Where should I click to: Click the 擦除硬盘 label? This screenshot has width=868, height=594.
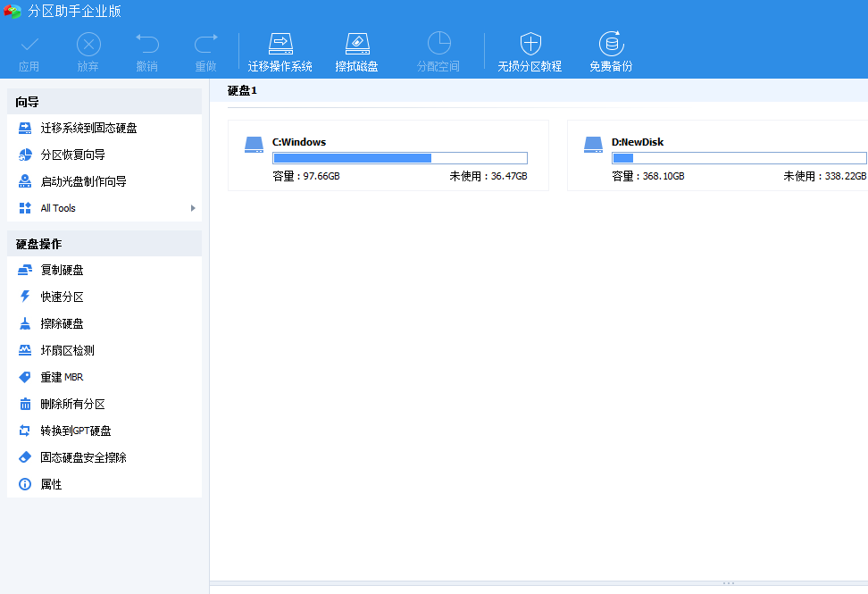pos(62,324)
